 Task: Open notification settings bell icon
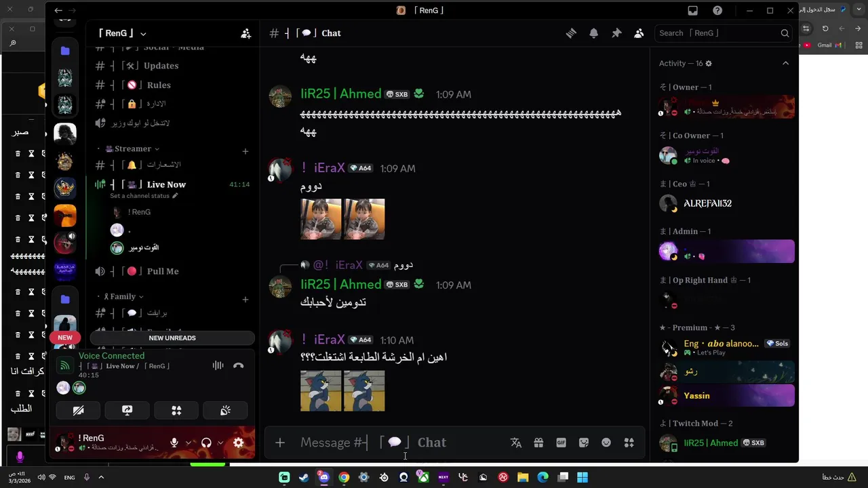click(593, 33)
